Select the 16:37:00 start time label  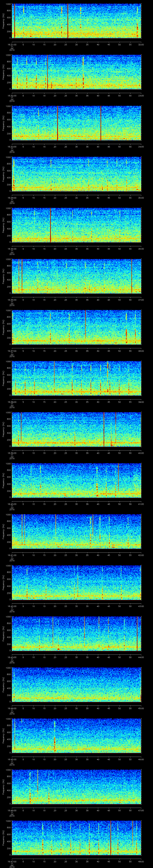point(12,351)
